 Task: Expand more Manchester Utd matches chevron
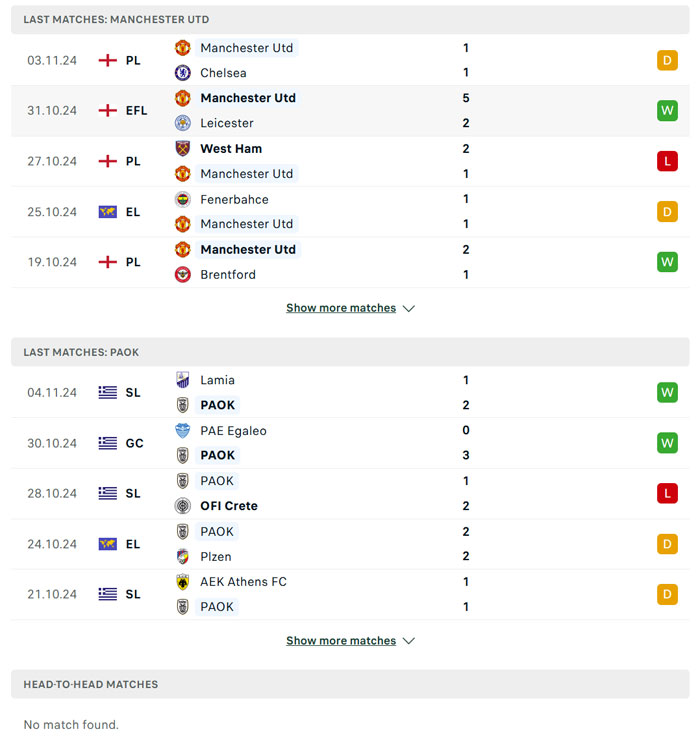pyautogui.click(x=408, y=308)
